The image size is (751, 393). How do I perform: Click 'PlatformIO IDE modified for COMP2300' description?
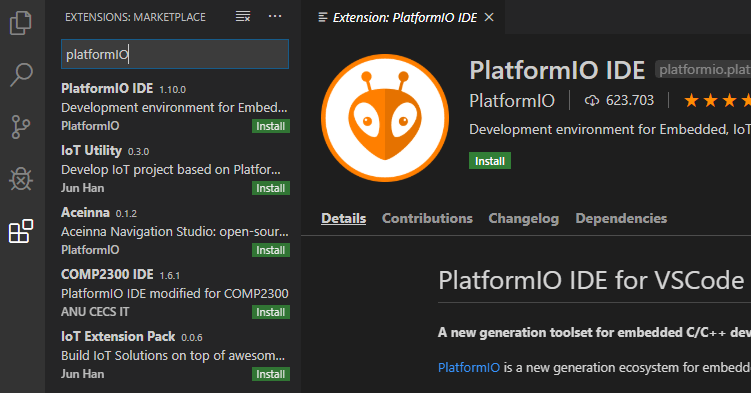pyautogui.click(x=175, y=293)
